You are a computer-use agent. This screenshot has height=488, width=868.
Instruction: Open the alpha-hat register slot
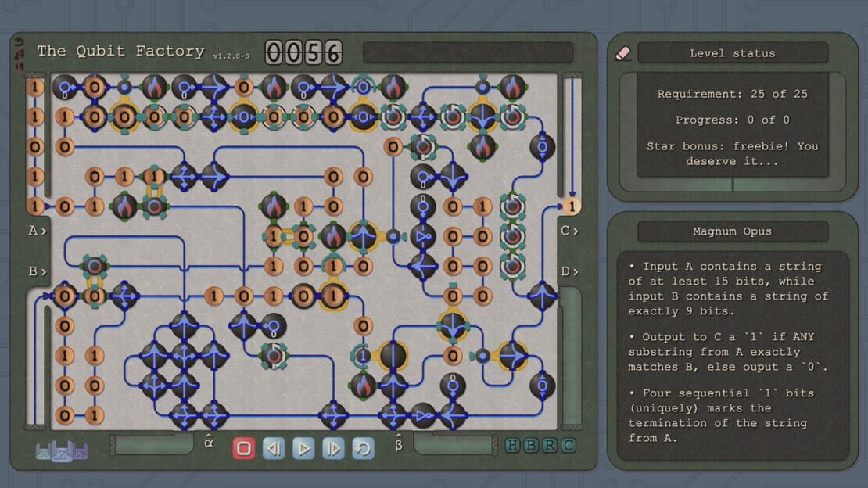(x=152, y=443)
